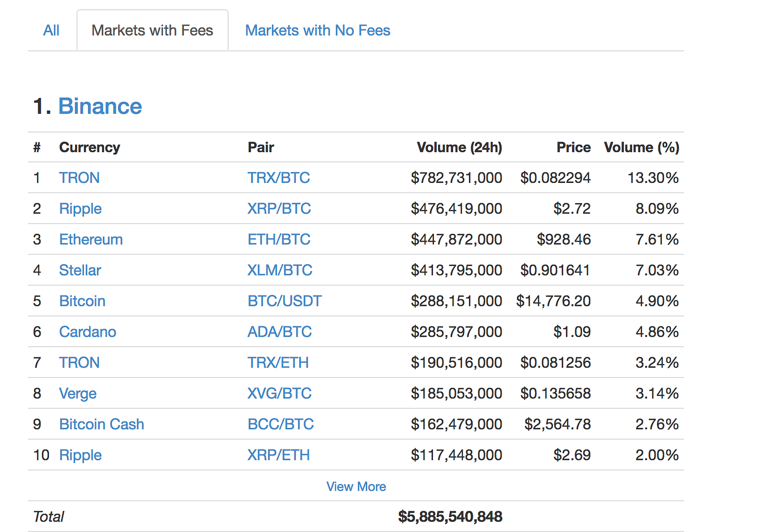Image resolution: width=768 pixels, height=532 pixels.
Task: Select the 7.61% volume share cell
Action: tap(657, 239)
